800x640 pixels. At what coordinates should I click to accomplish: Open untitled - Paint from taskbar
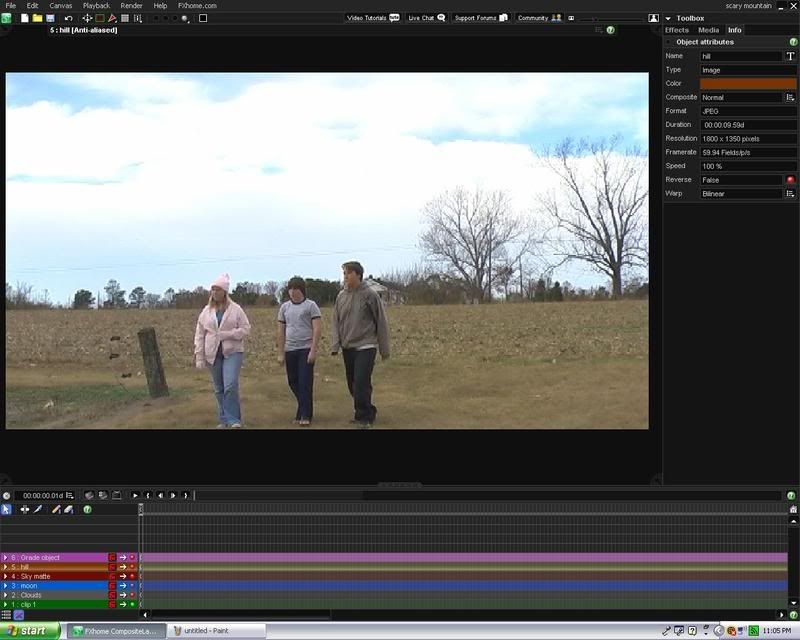[217, 631]
